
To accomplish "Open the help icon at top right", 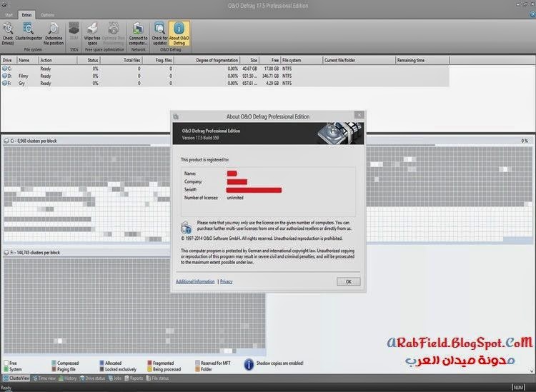I will point(532,14).
